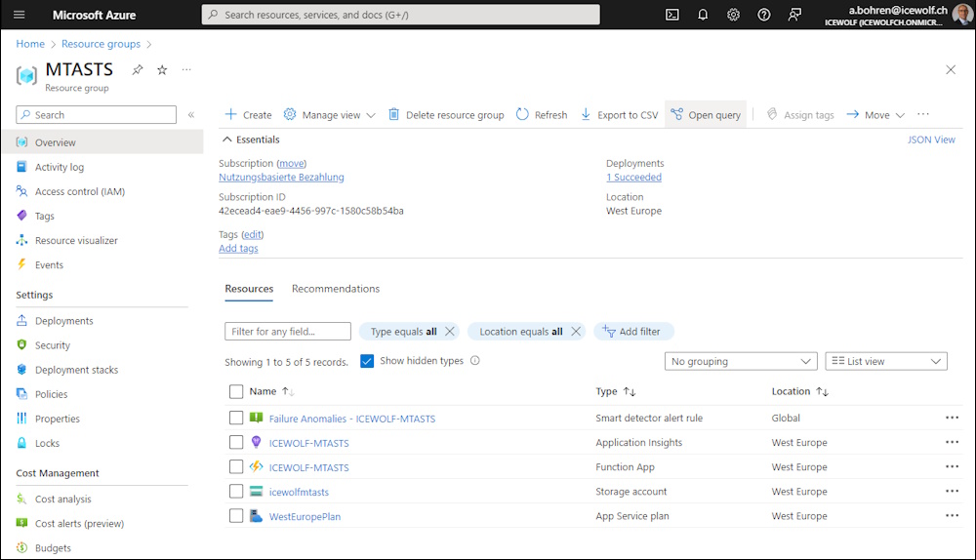Open the No grouping dropdown
The image size is (976, 560).
741,361
